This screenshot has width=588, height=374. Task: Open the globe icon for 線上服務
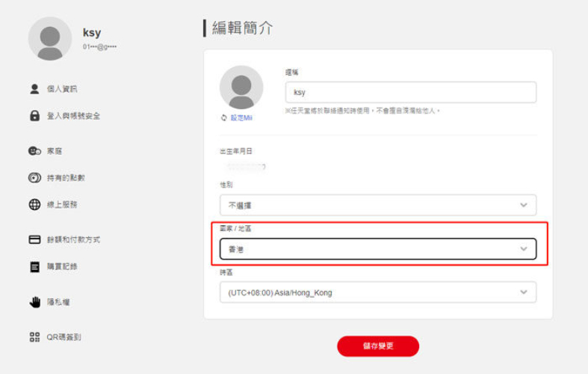point(34,205)
